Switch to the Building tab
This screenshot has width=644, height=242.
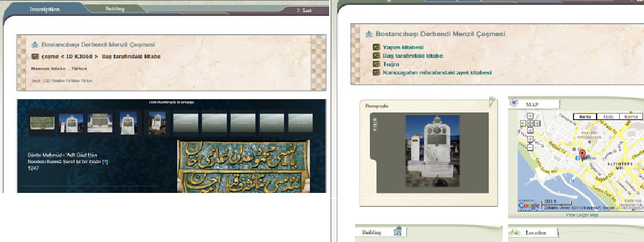pyautogui.click(x=114, y=9)
